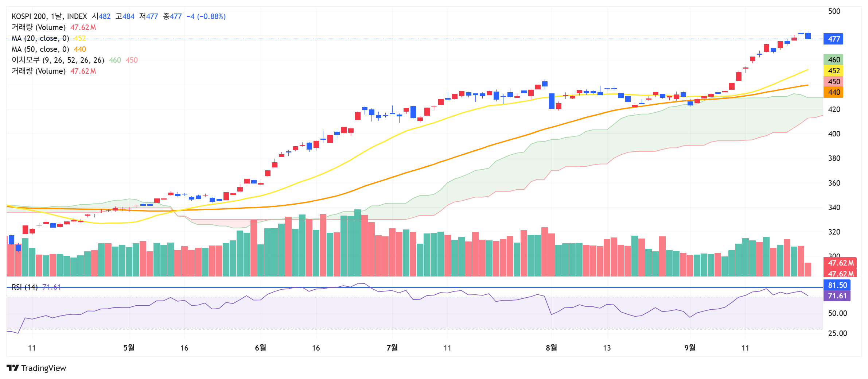Click the high price value 고484
The image size is (868, 379).
[125, 16]
